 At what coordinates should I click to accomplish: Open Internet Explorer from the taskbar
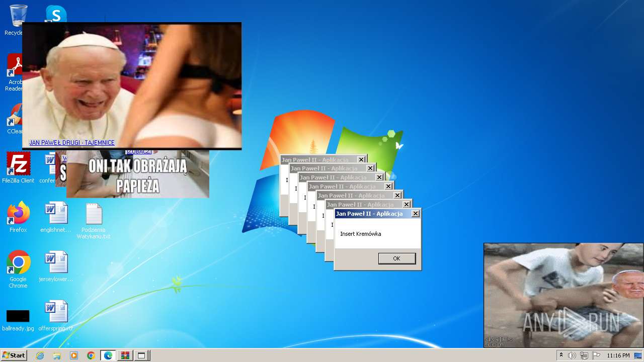coord(40,355)
